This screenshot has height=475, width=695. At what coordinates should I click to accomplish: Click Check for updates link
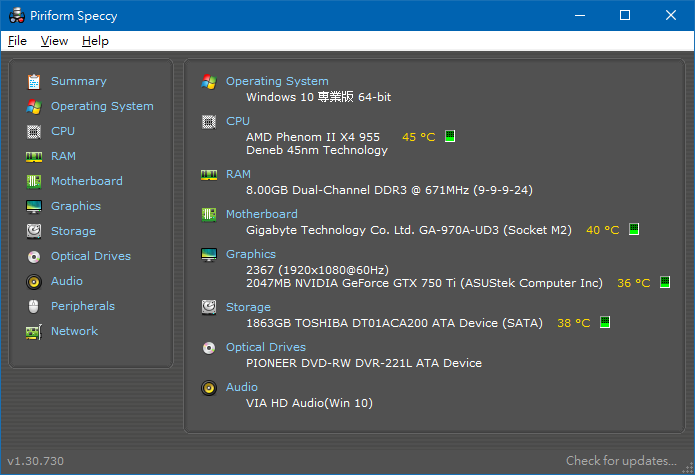click(x=621, y=461)
